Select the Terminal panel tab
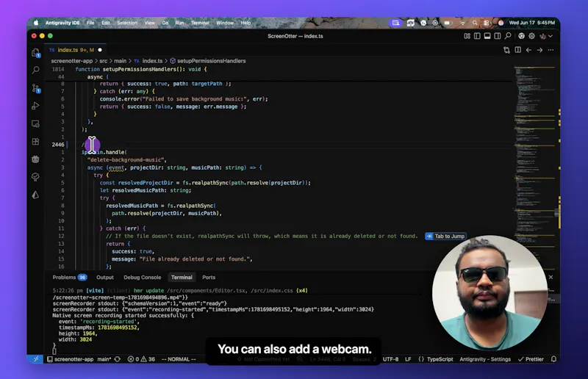 coord(182,278)
